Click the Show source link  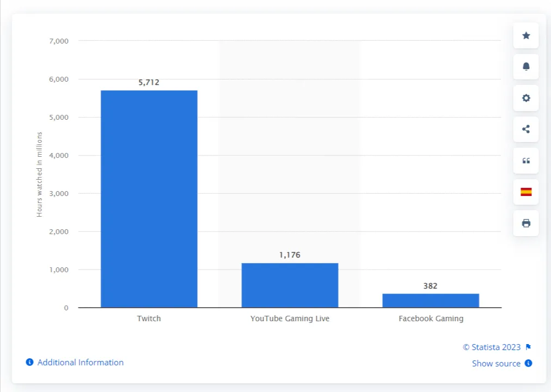(496, 363)
